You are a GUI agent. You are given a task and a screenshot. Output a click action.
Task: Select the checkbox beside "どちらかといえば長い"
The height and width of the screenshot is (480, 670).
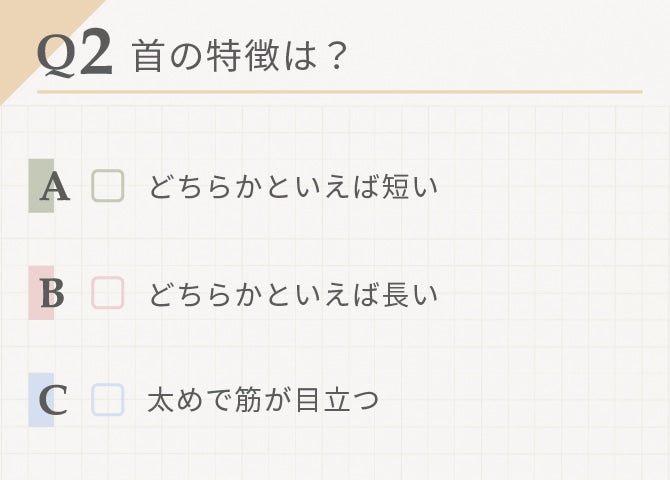[108, 293]
